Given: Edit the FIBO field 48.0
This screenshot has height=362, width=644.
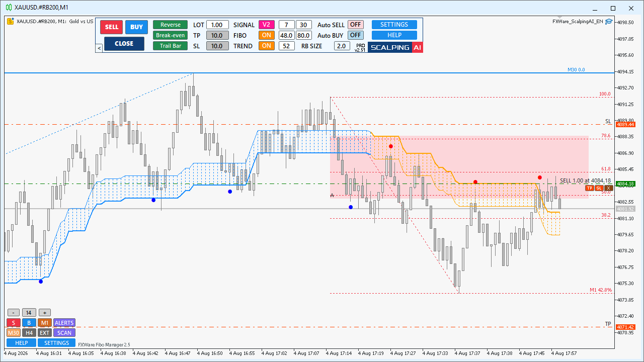Looking at the screenshot, I should tap(287, 35).
